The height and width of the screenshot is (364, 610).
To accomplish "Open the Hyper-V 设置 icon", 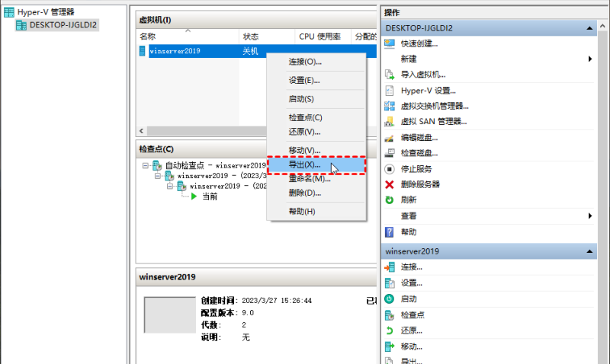I will point(390,91).
